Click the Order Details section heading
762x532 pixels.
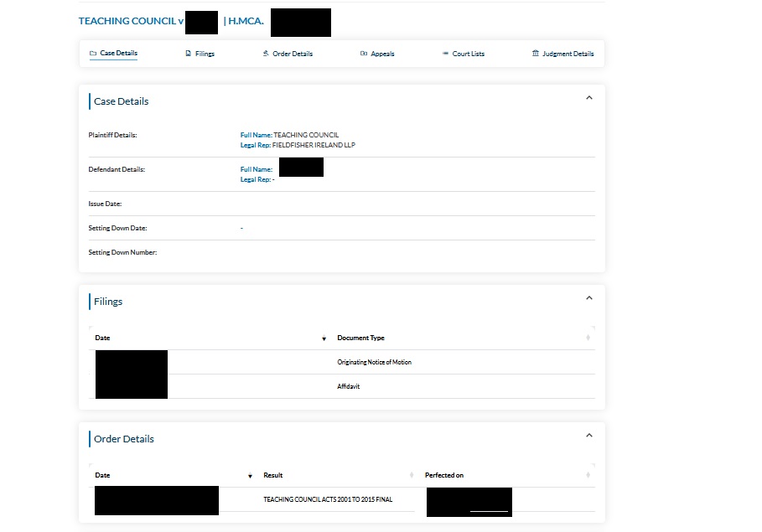[x=124, y=439]
